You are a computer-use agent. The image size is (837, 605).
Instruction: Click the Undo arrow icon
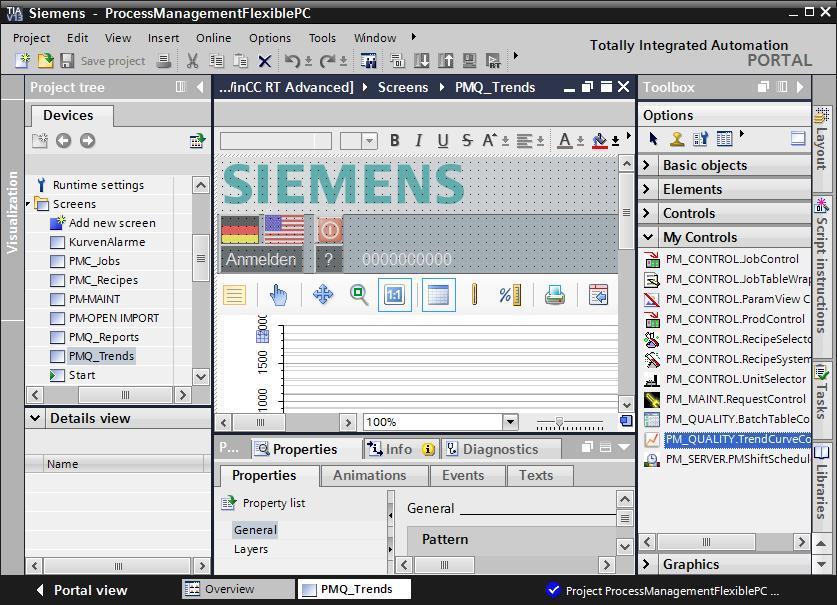[x=292, y=61]
